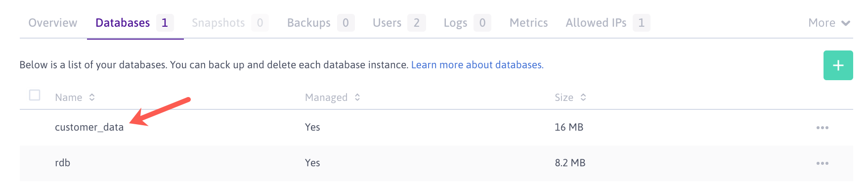Sort by Name column arrows
868x194 pixels.
(92, 97)
